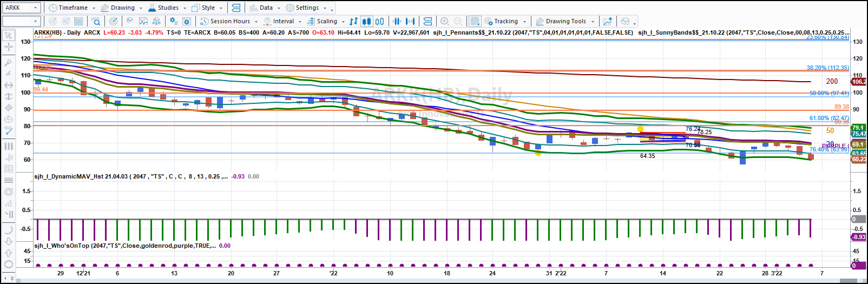Select the horizontal double-arrow tool
This screenshot has height=284, width=868.
(x=9, y=85)
